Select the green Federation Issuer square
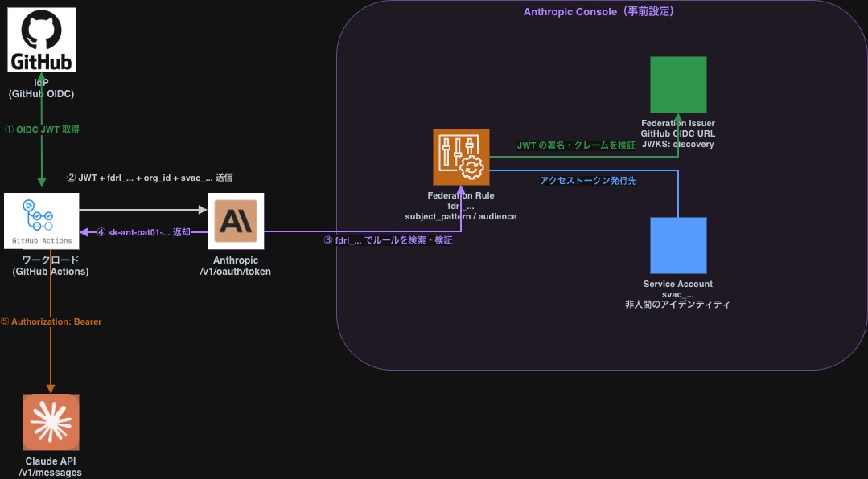Viewport: 868px width, 479px height. point(678,84)
